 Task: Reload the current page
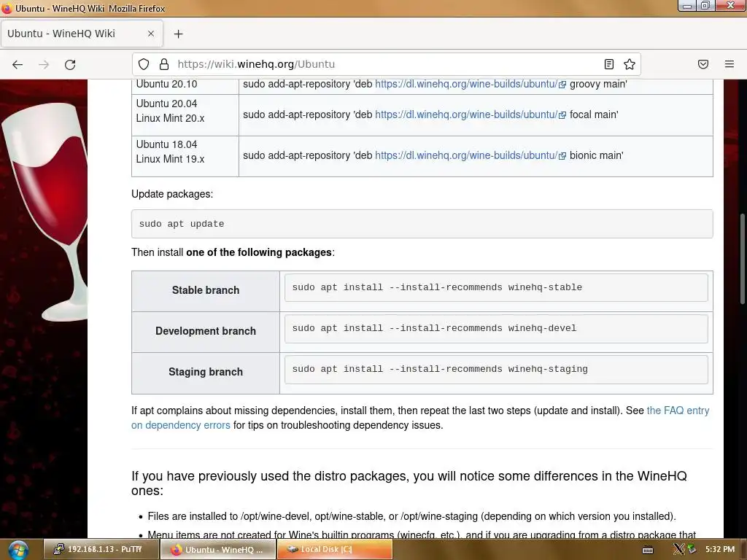70,64
